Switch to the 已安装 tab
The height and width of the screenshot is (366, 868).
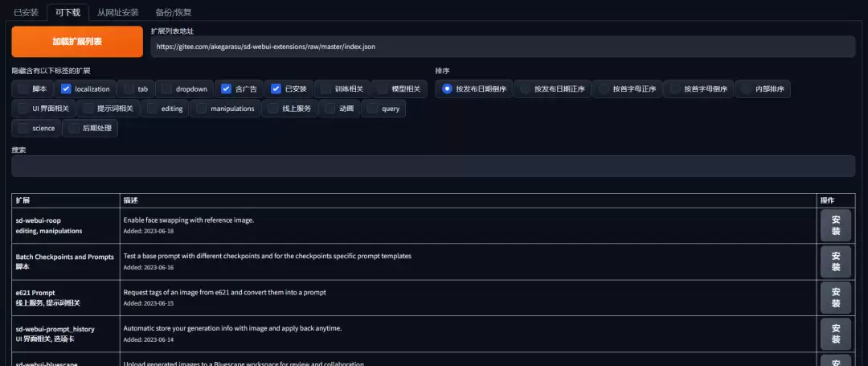(x=26, y=12)
